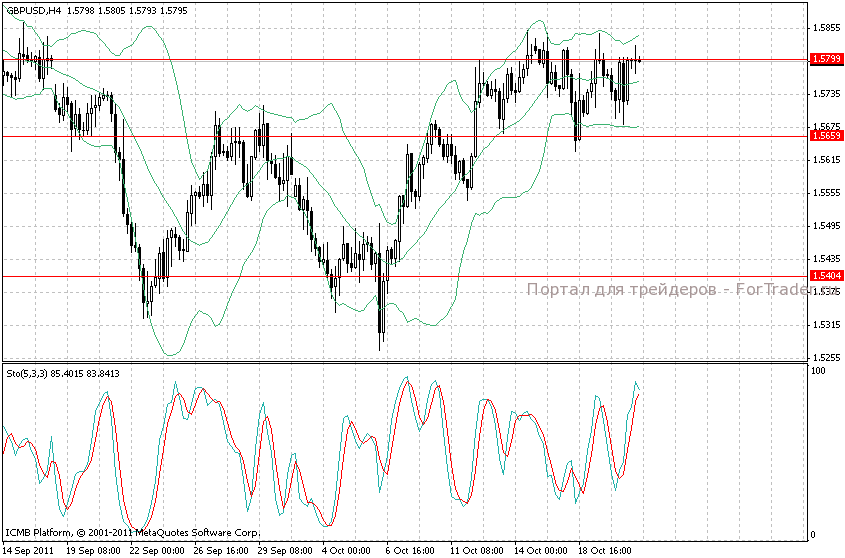
Task: Click the 1.5555 price scale value
Action: [x=825, y=192]
